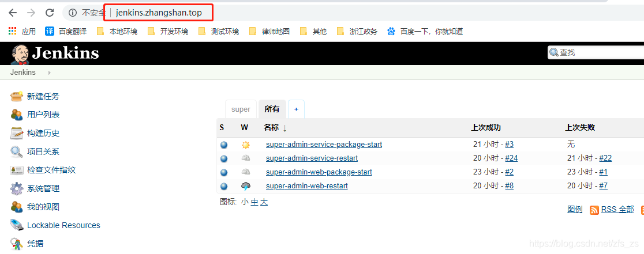Viewport: 644px width, 254px height.
Task: Open the 凭据 menu link
Action: [35, 244]
